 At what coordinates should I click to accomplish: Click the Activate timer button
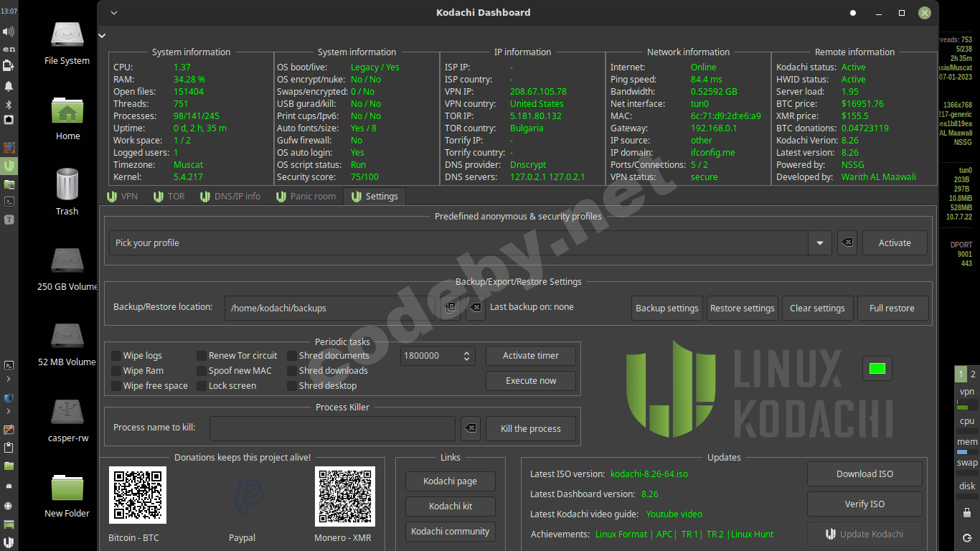pyautogui.click(x=531, y=355)
